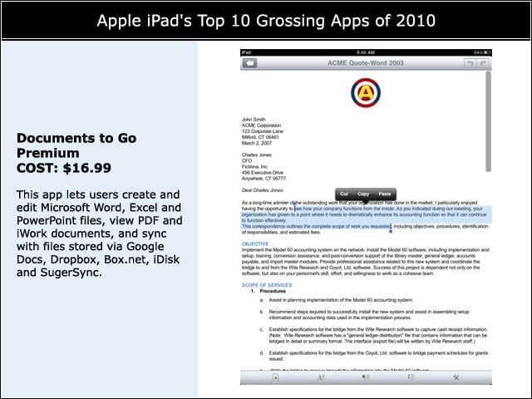This screenshot has width=532, height=399.
Task: Click the 'COST: $16.99' text
Action: pyautogui.click(x=64, y=168)
